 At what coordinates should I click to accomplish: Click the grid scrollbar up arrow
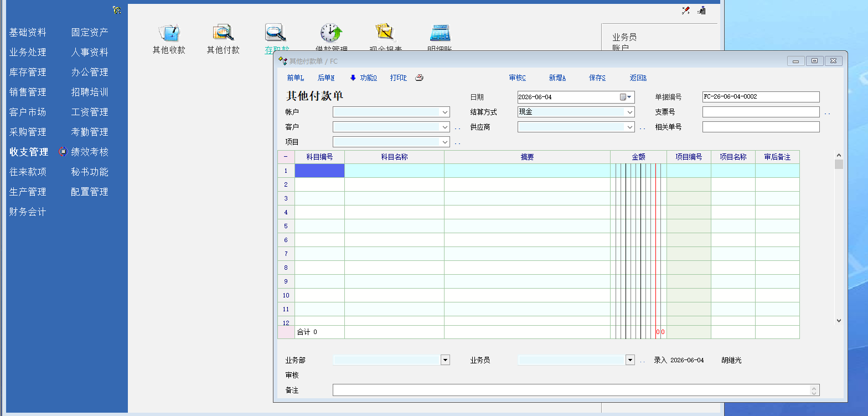[x=839, y=155]
